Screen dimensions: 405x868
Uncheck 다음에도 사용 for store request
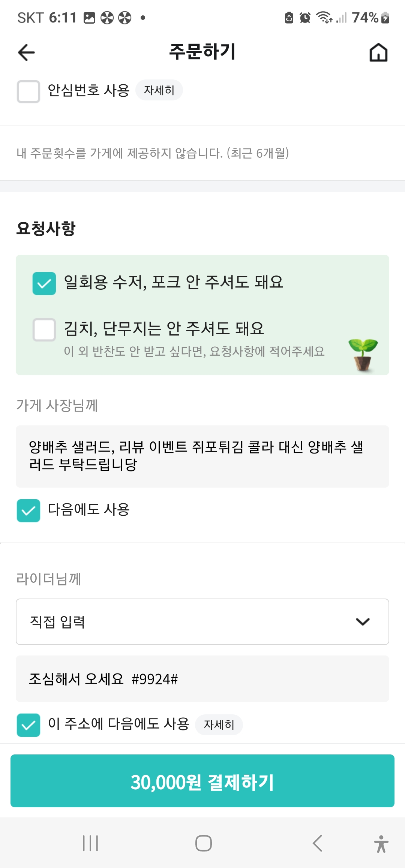[28, 510]
